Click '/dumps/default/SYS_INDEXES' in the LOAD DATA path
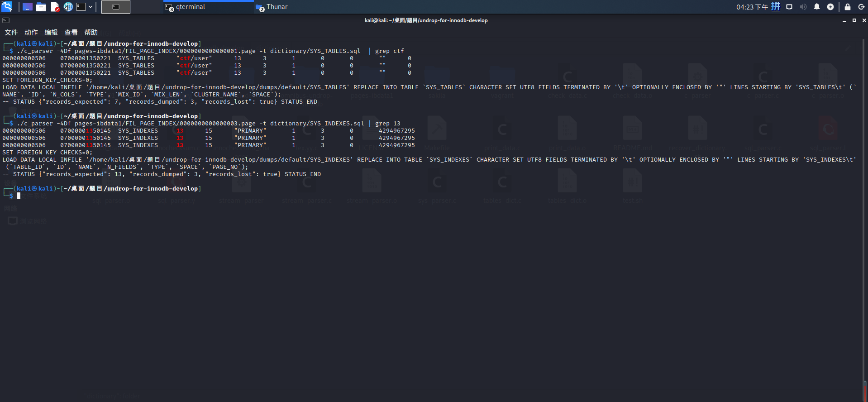This screenshot has width=868, height=402. click(x=303, y=160)
